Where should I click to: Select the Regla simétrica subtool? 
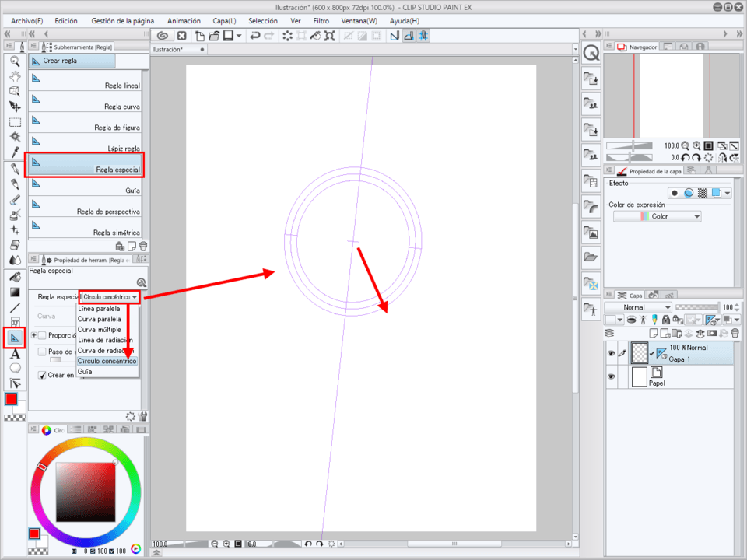pos(86,227)
